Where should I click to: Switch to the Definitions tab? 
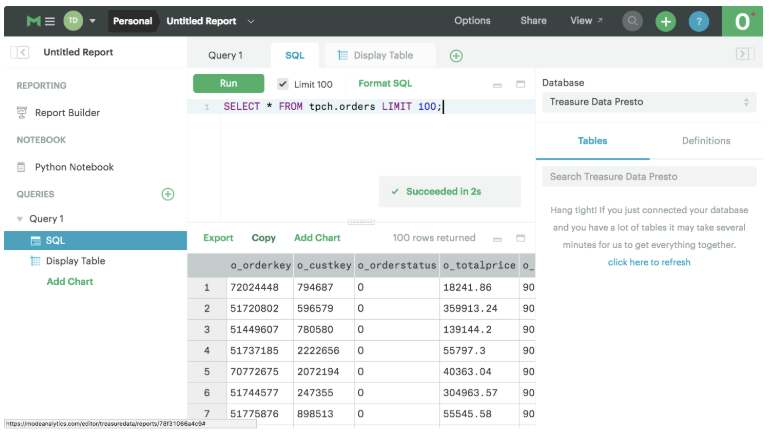click(706, 141)
